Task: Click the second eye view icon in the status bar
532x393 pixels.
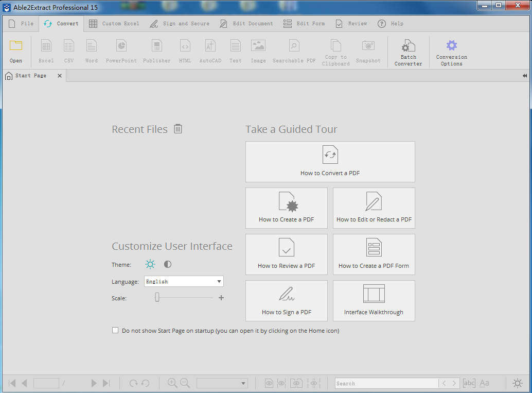Action: point(281,383)
